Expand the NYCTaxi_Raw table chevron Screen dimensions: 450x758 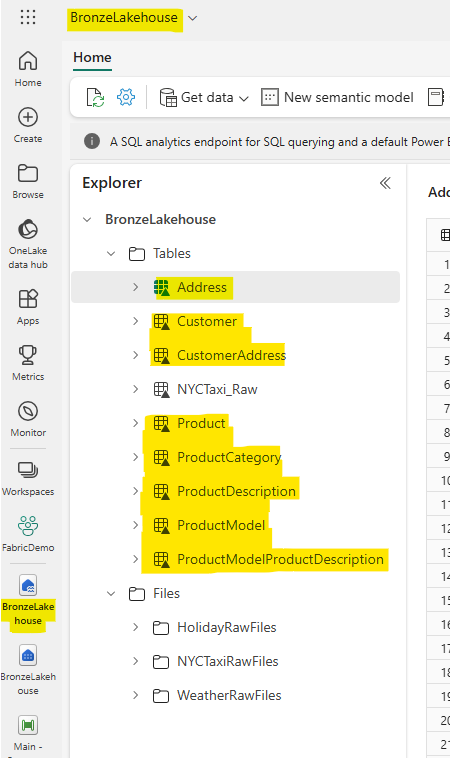click(x=136, y=389)
